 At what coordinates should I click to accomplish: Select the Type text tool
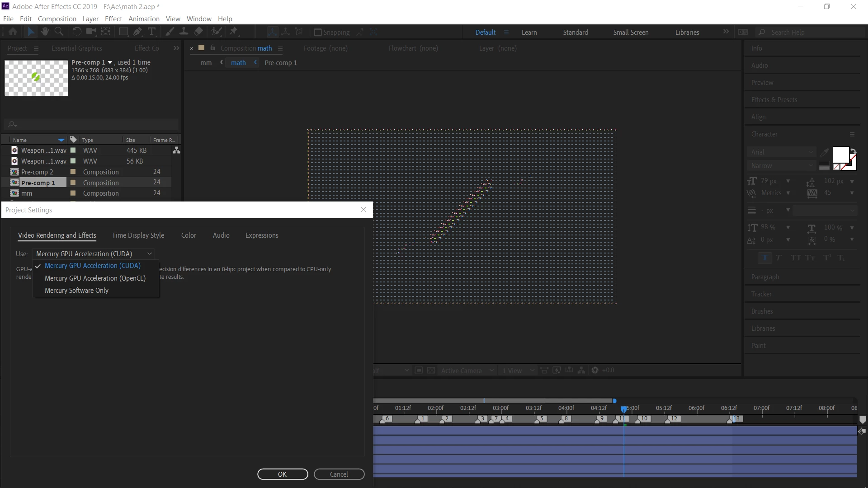tap(152, 32)
